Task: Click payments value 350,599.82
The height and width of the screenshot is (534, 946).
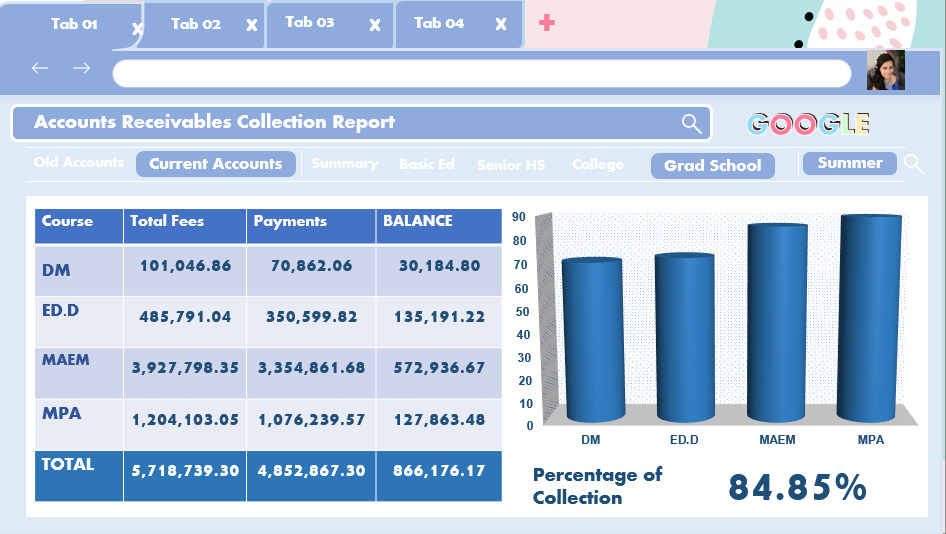Action: click(311, 317)
